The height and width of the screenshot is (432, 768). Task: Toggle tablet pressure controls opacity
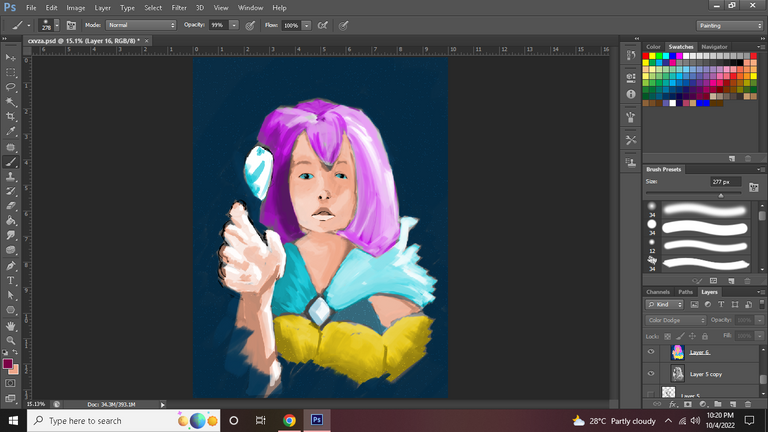click(250, 25)
